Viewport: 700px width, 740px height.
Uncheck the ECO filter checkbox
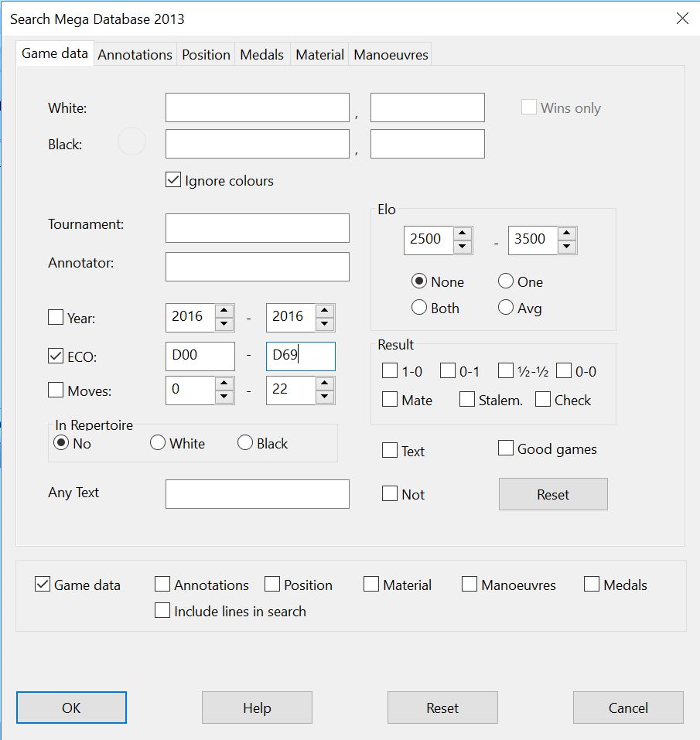(56, 356)
